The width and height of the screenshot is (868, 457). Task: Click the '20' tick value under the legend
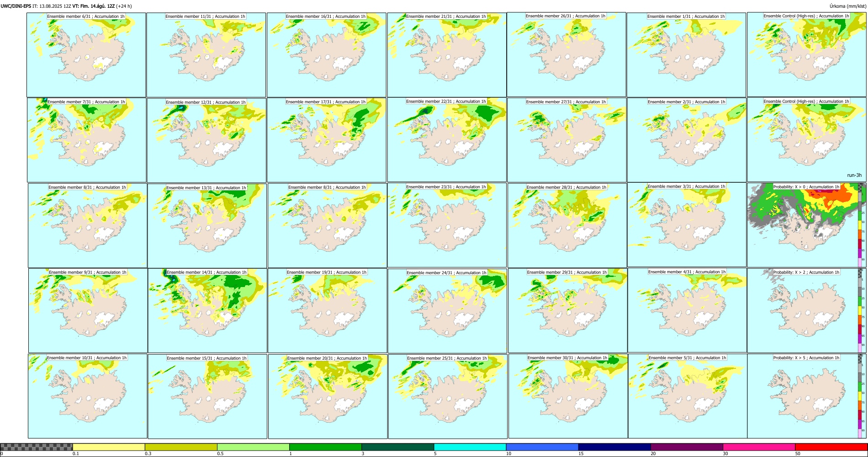(653, 454)
